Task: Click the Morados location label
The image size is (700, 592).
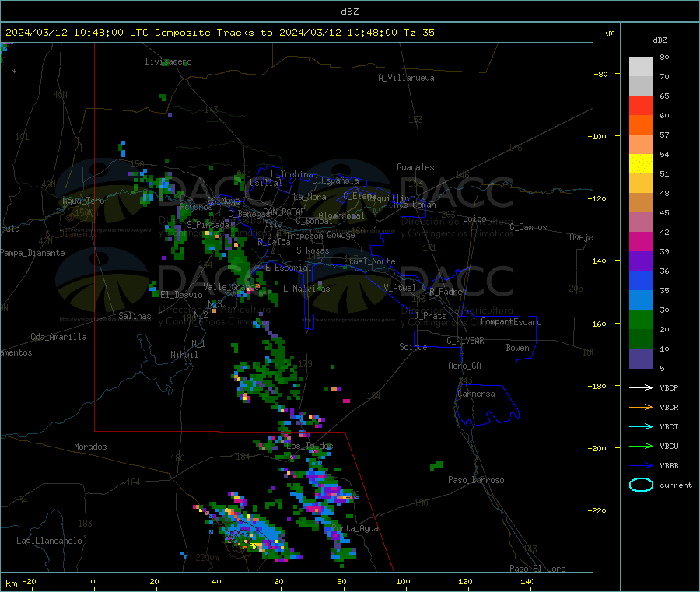Action: click(x=90, y=447)
